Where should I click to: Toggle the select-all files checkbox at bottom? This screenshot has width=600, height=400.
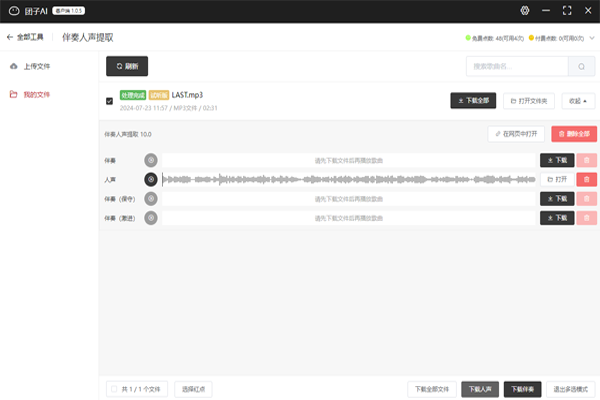[x=114, y=388]
